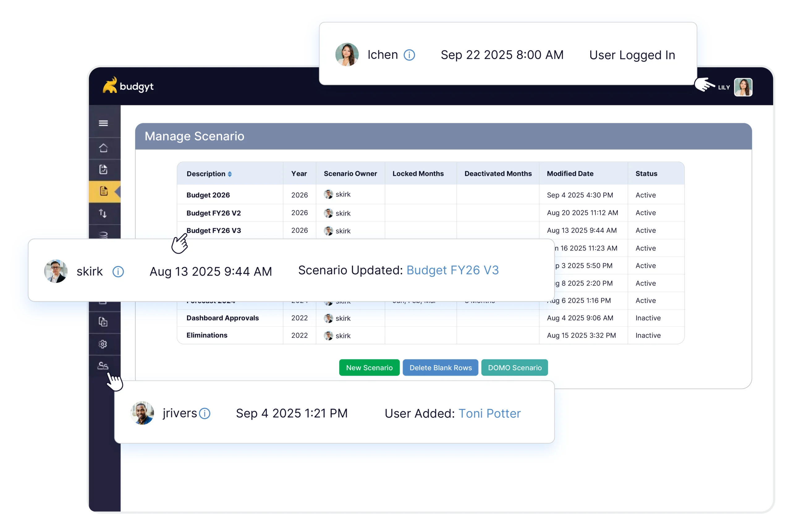Open LILY profile avatar in header
Screen dimensions: 791x532
[743, 87]
